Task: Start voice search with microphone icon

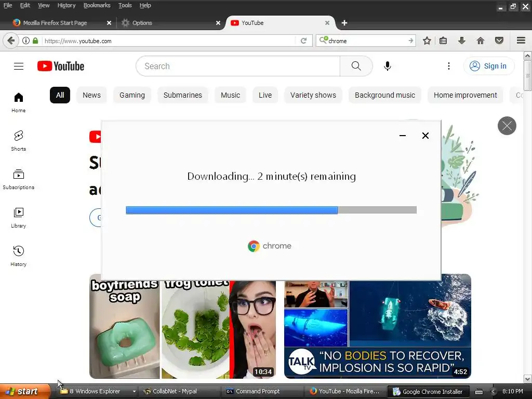Action: tap(388, 66)
